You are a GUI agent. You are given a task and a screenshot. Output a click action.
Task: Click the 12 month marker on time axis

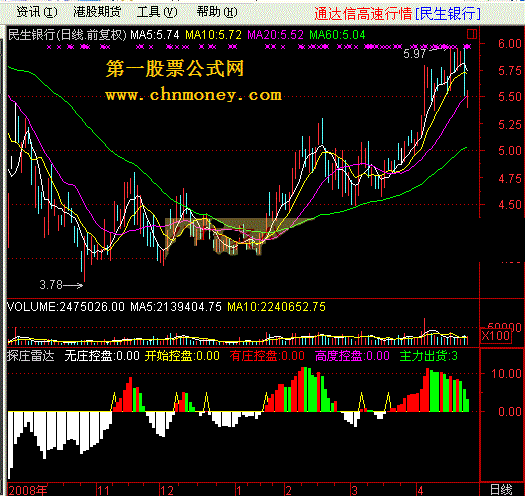click(x=166, y=491)
